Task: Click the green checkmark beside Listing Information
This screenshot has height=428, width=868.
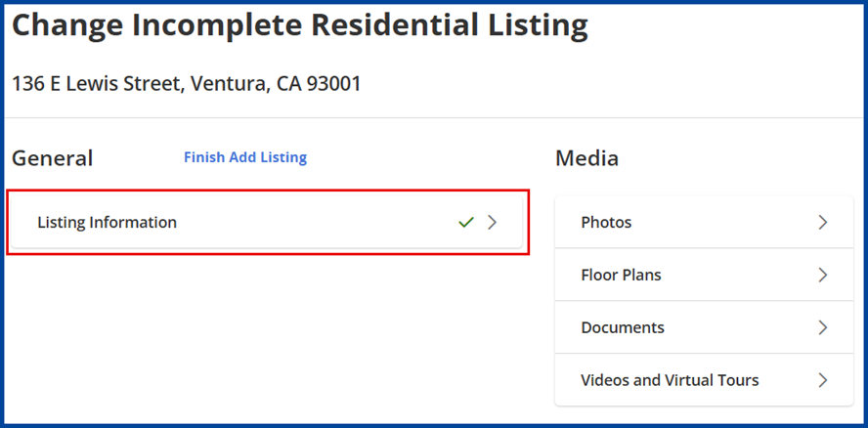Action: coord(466,223)
